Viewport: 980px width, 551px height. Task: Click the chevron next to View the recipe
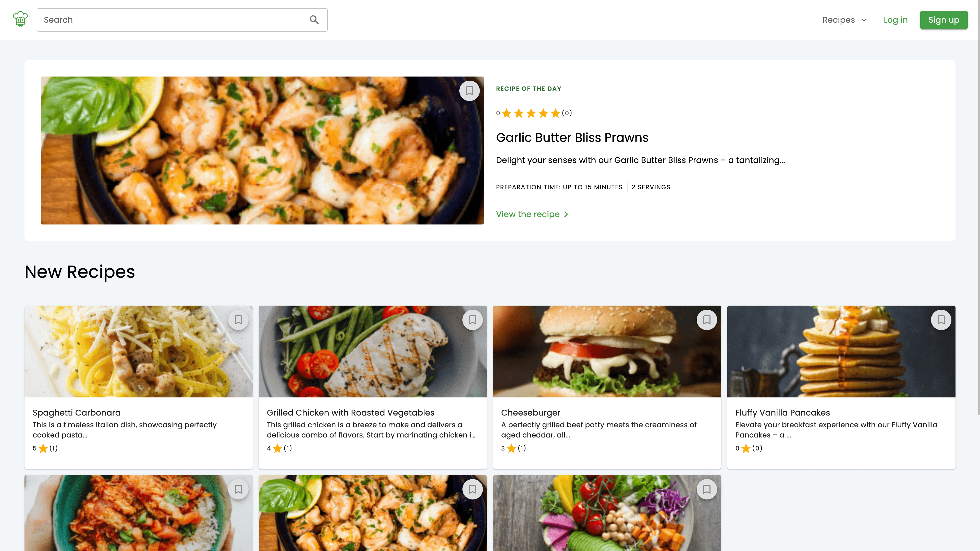pos(566,215)
